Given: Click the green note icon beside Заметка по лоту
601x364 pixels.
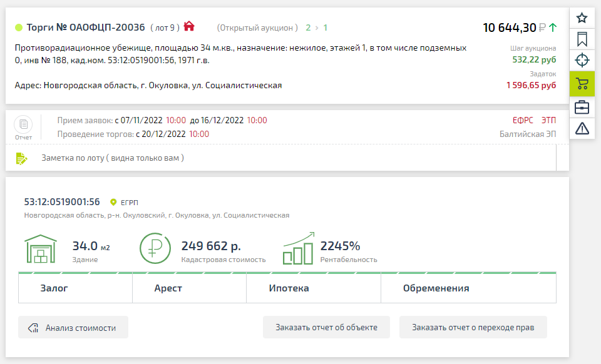Looking at the screenshot, I should click(20, 158).
